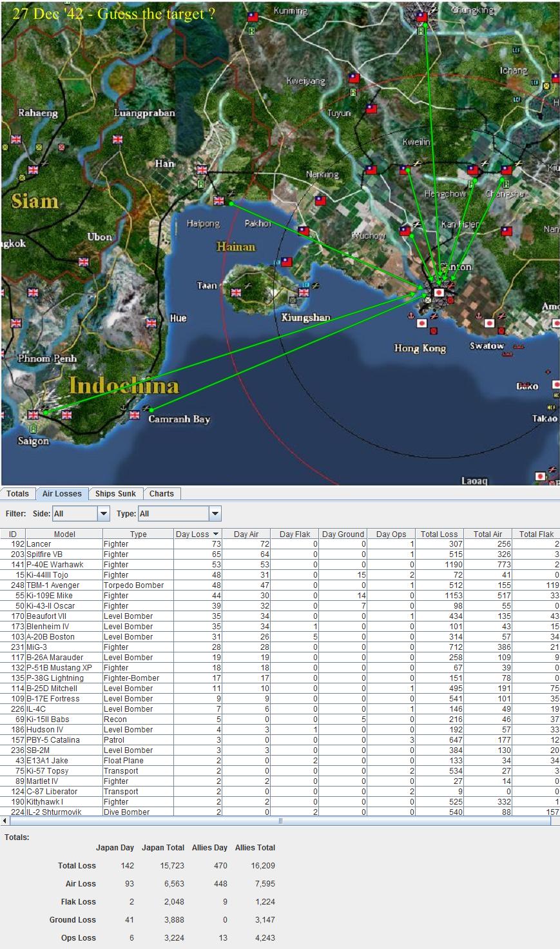The image size is (560, 949).
Task: Click the Total Air column header
Action: pos(488,534)
